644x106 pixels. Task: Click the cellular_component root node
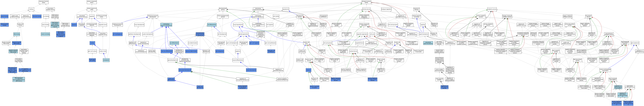click(92, 2)
